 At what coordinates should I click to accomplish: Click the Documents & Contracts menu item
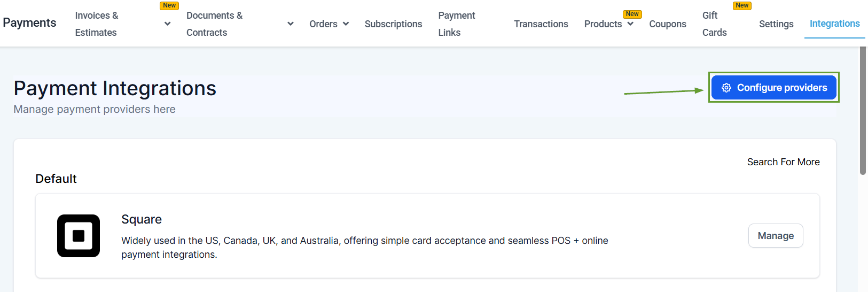[x=214, y=24]
